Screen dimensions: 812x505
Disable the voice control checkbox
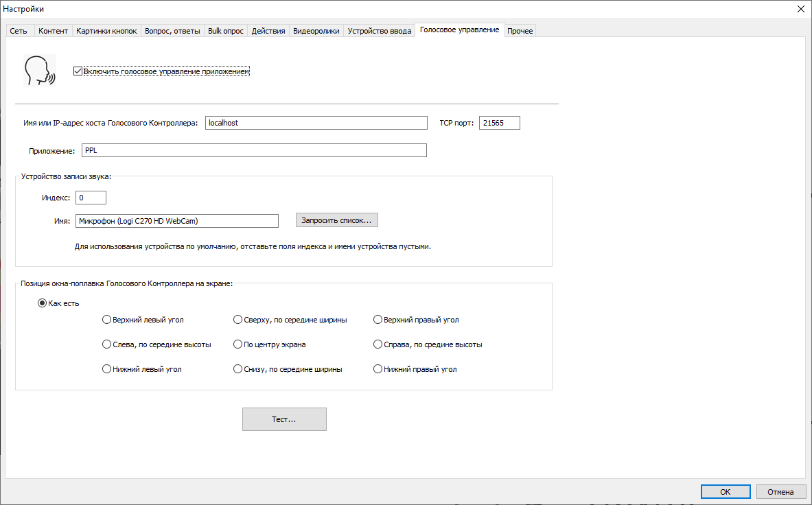(78, 71)
